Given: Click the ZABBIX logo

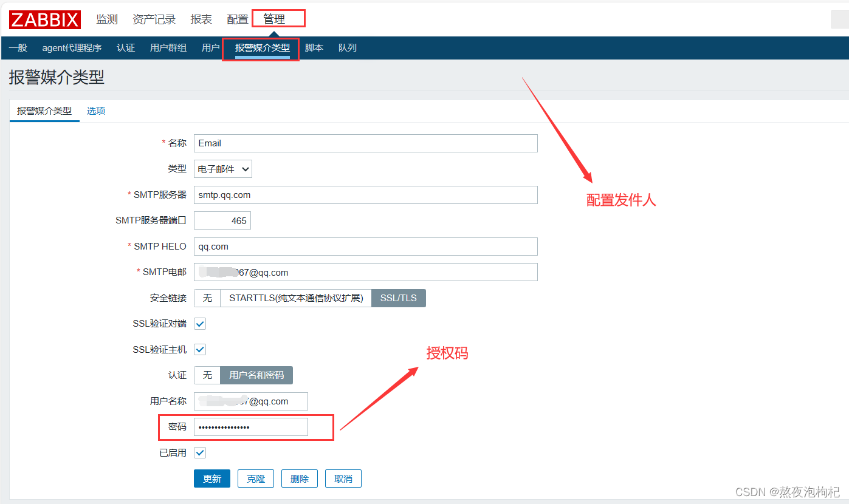Looking at the screenshot, I should tap(45, 19).
